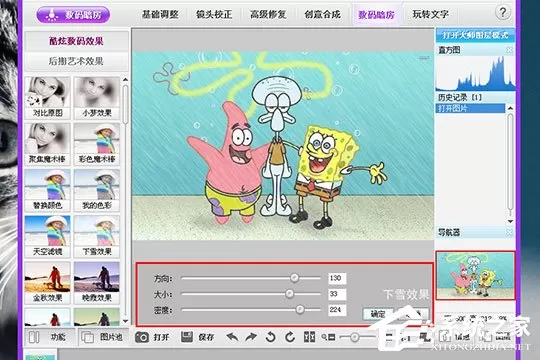Screen dimensions: 540x360
Task: Open the 玩转文字 tab
Action: [430, 14]
